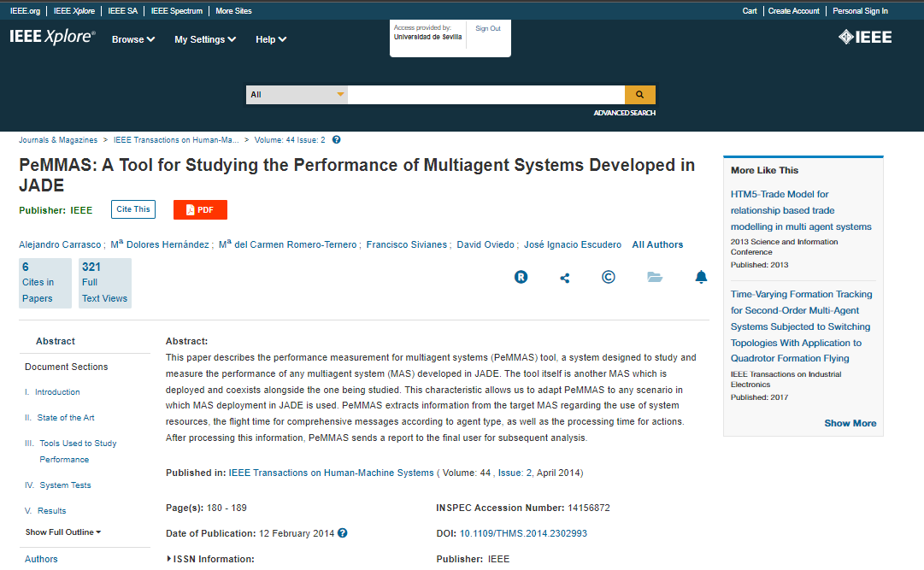
Task: Open the Help menu
Action: [x=271, y=39]
